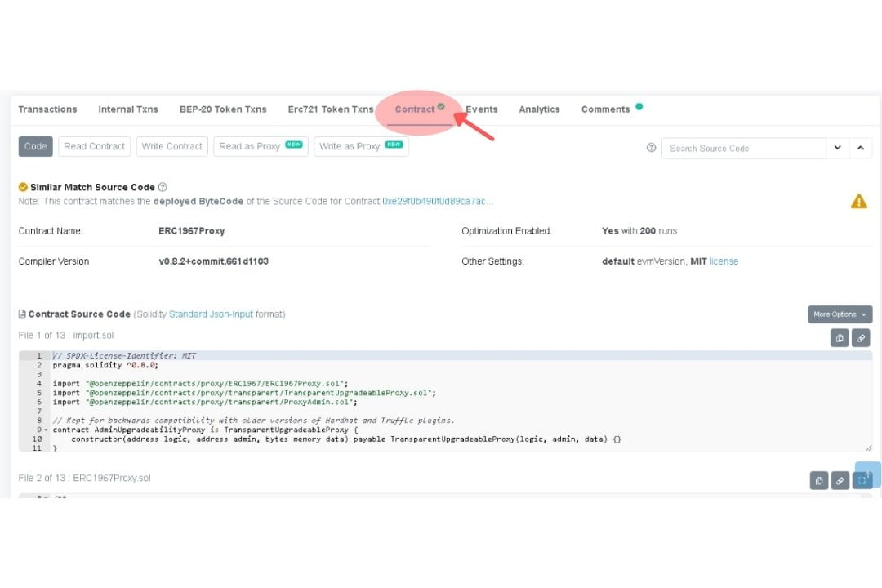Click the Write Contract button
Viewport: 882px width, 588px height.
pos(172,146)
